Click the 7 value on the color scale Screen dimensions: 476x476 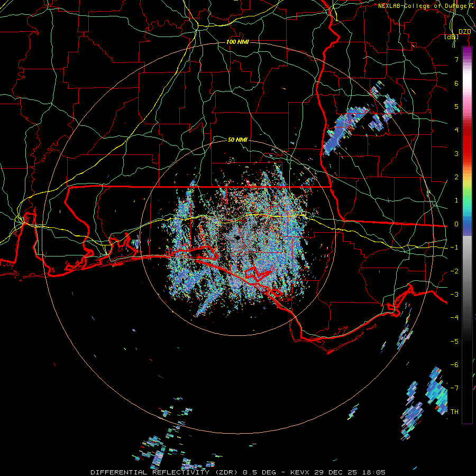(456, 59)
